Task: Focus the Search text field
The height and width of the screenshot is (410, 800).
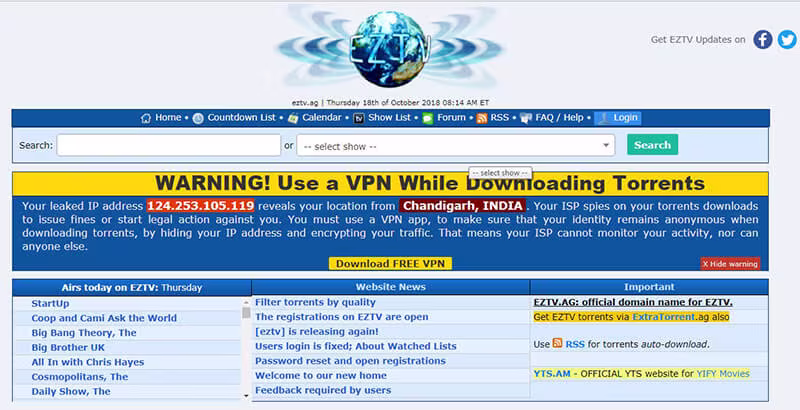Action: coord(169,145)
